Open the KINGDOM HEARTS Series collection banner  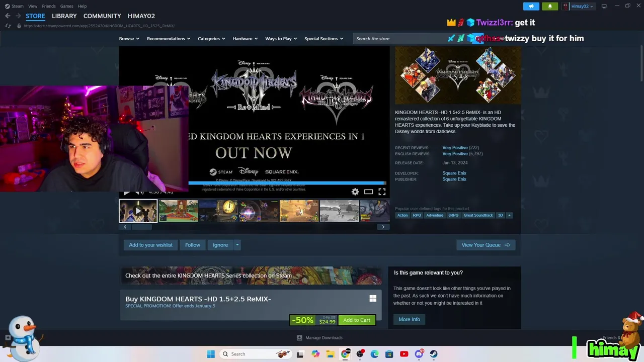tap(251, 276)
